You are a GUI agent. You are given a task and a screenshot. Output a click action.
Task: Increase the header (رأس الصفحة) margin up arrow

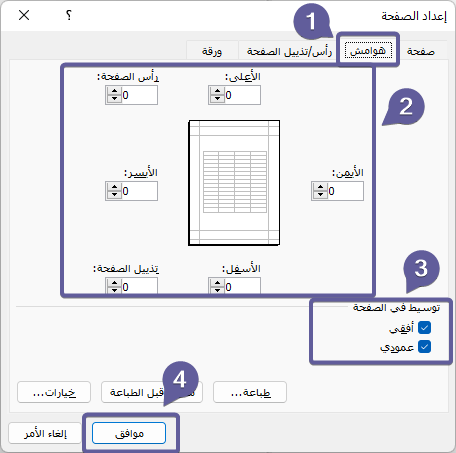(x=114, y=91)
